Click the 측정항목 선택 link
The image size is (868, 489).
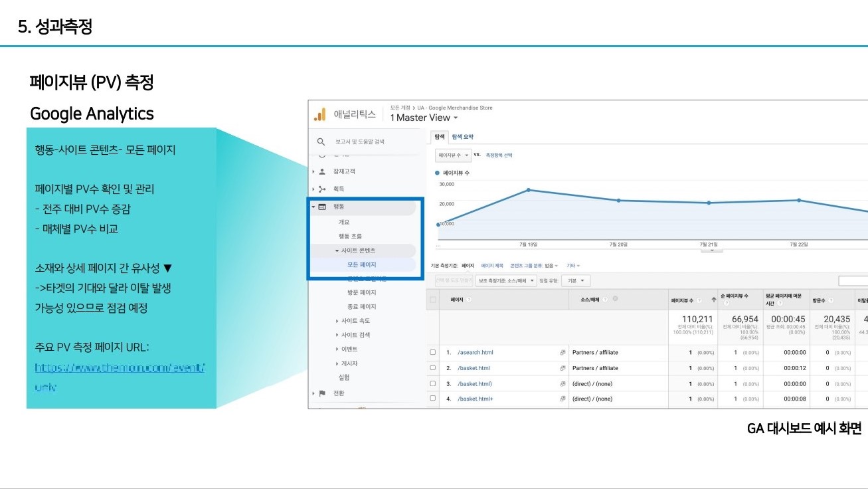[x=499, y=155]
